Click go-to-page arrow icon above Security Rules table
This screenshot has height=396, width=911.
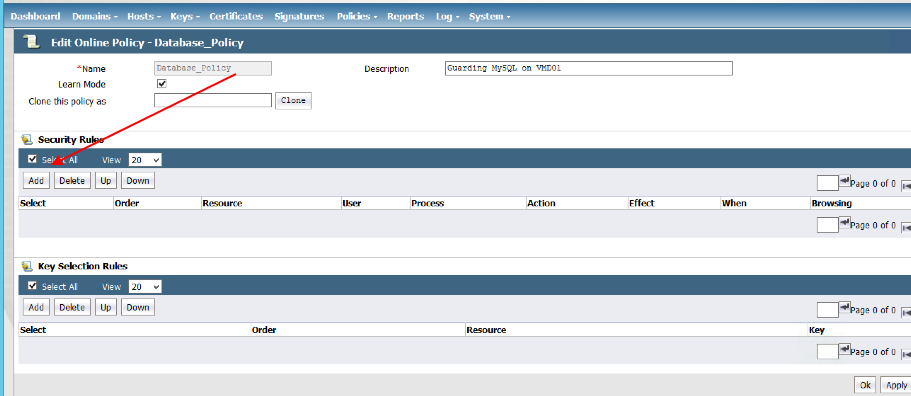[x=845, y=181]
